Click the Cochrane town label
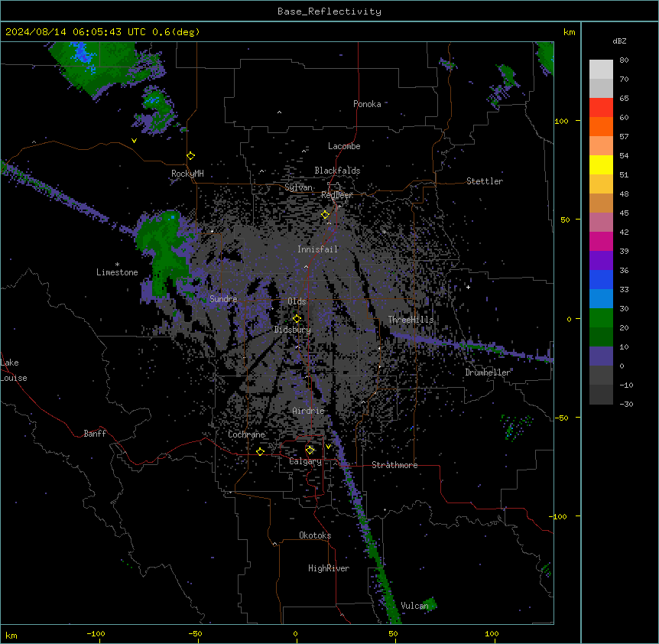Viewport: 659px width, 644px height. (x=247, y=434)
